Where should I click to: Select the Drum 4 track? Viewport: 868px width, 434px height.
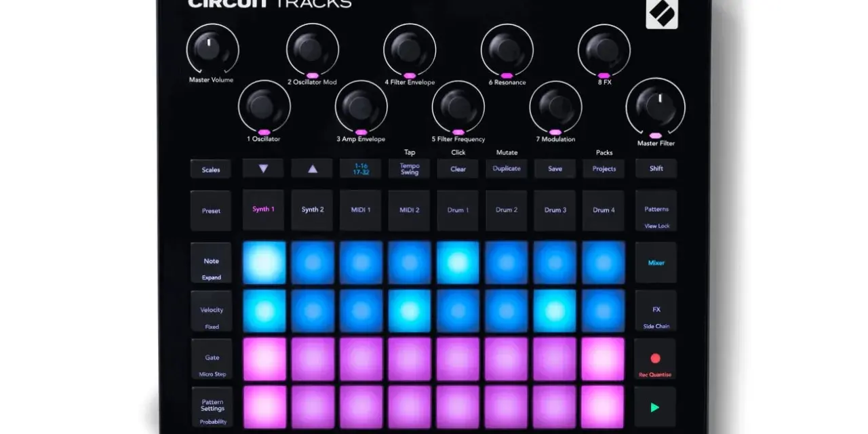(604, 210)
